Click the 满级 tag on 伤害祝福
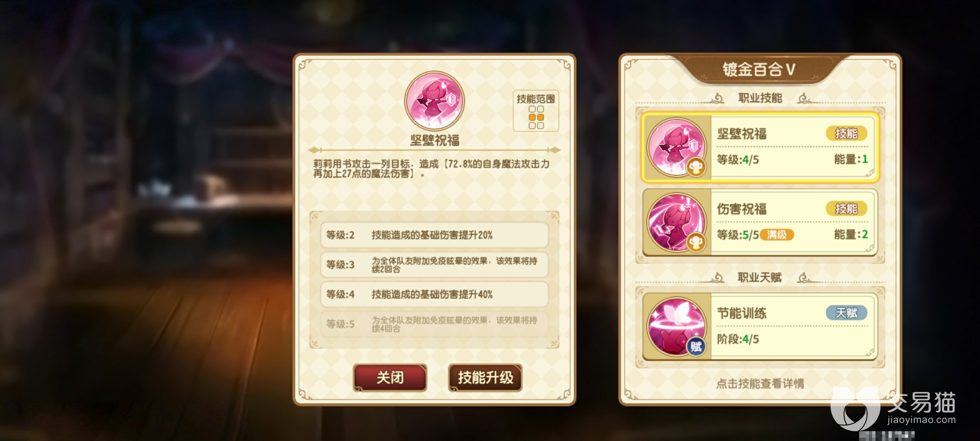980x441 pixels. 777,235
